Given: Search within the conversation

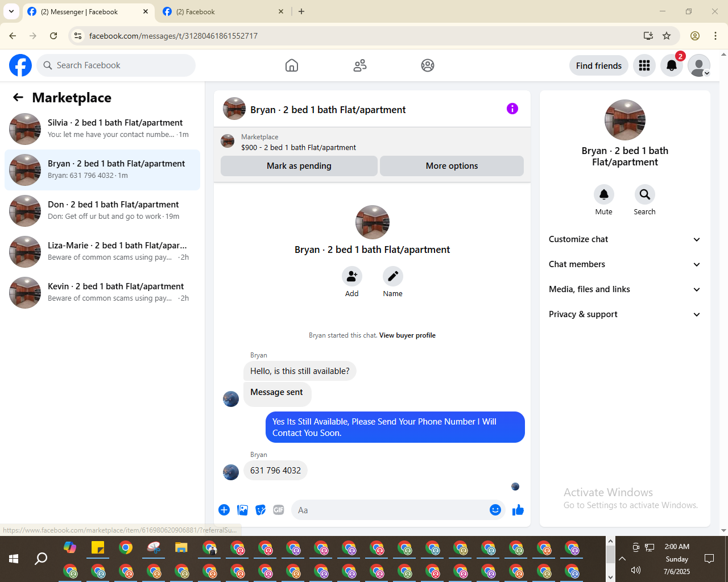Looking at the screenshot, I should coord(644,194).
